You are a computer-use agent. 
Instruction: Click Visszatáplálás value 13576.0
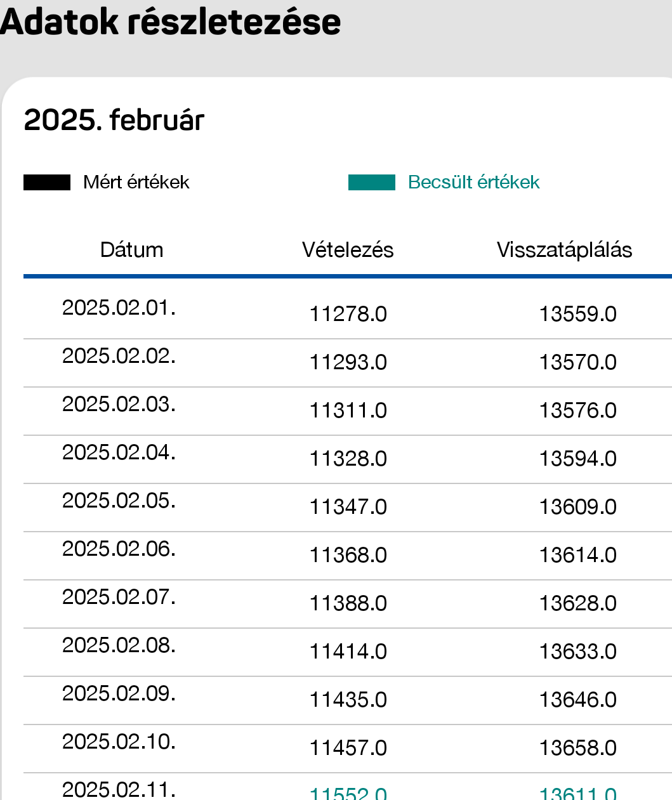pos(578,410)
